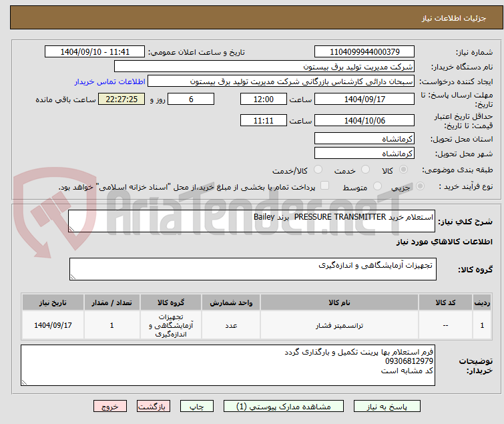Viewport: 504px width, 424px height.
Task: Click the PRESSURE TRANSMITTER description textarea
Action: pyautogui.click(x=252, y=221)
